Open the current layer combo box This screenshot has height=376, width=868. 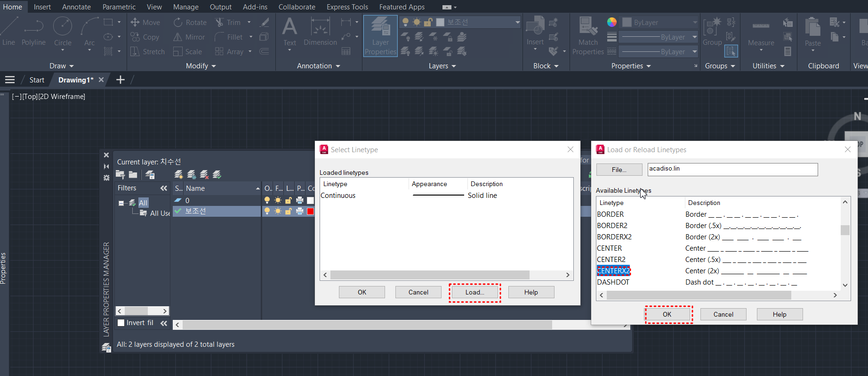pyautogui.click(x=460, y=22)
